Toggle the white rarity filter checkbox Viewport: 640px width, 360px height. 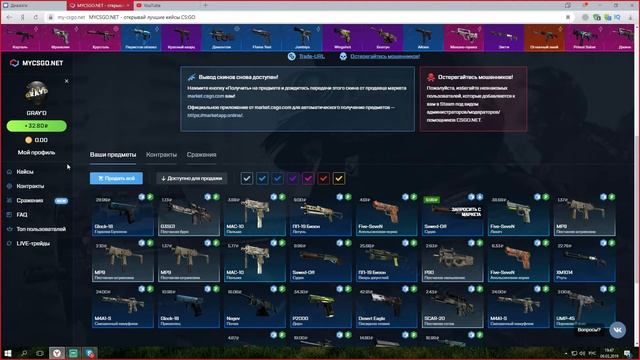pos(247,178)
